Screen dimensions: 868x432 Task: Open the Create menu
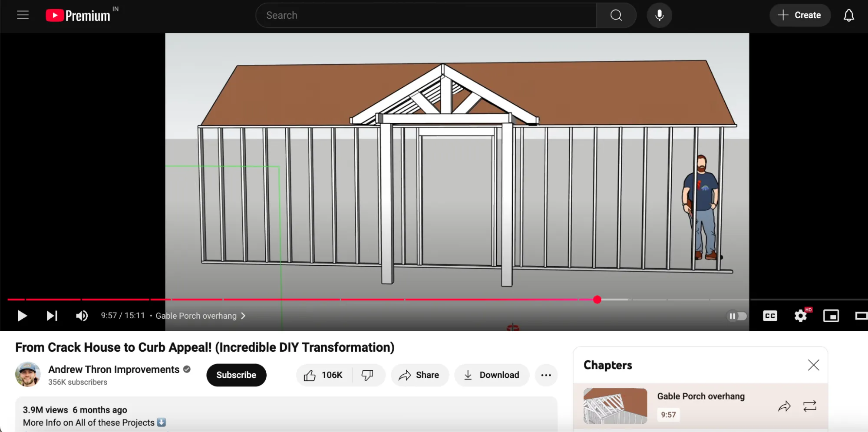(800, 15)
